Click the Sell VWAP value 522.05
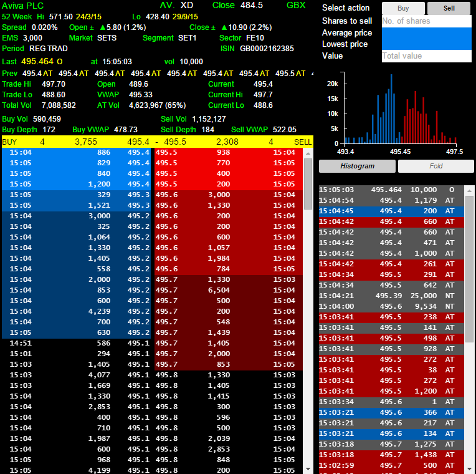 285,130
